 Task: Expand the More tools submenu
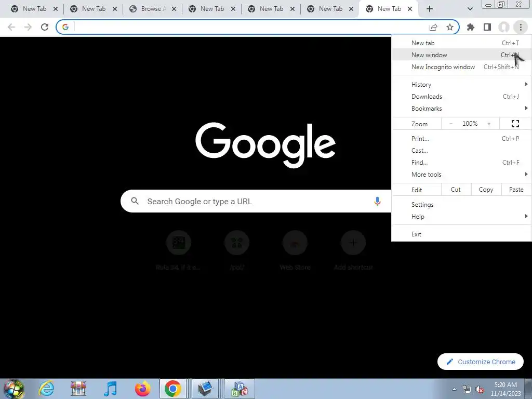pos(461,175)
